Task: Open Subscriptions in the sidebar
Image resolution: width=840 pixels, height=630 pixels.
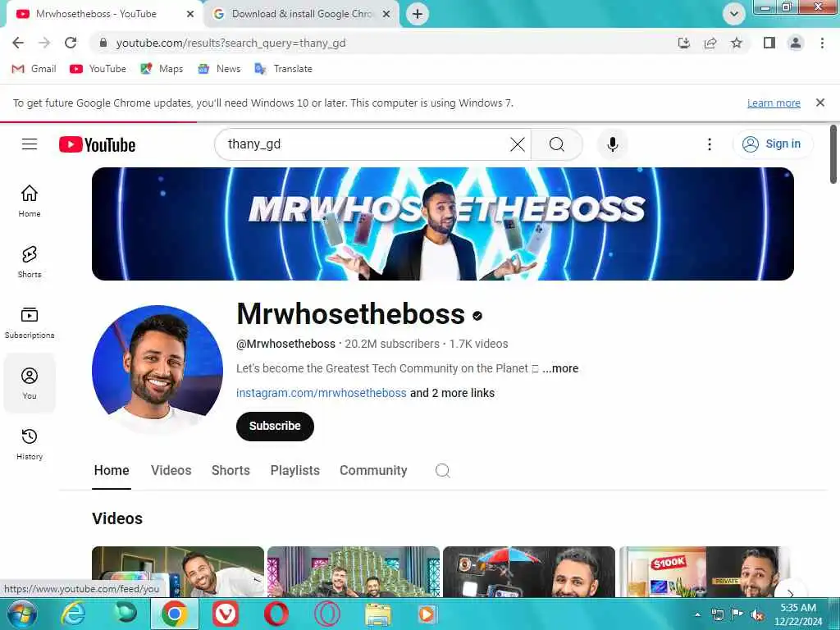Action: pyautogui.click(x=30, y=322)
